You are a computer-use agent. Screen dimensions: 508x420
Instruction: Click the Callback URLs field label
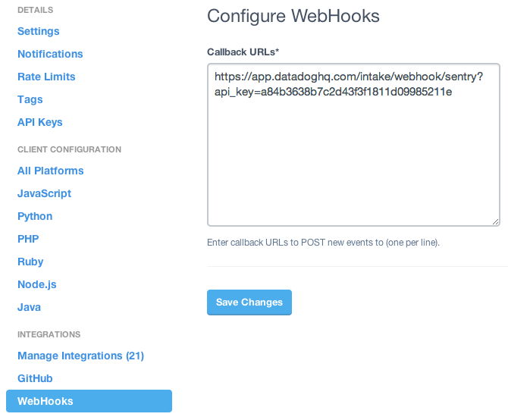pyautogui.click(x=243, y=52)
